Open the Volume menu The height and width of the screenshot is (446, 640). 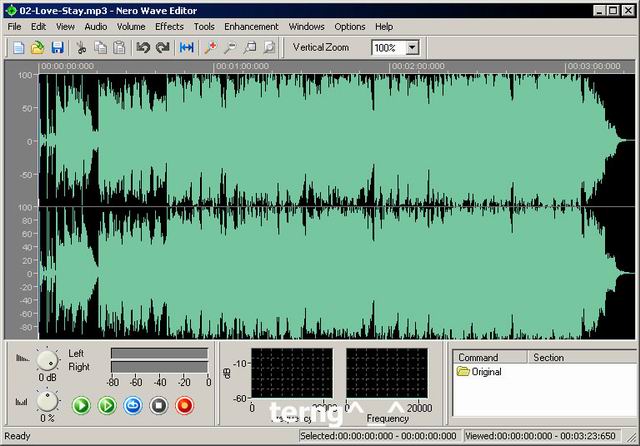[131, 27]
